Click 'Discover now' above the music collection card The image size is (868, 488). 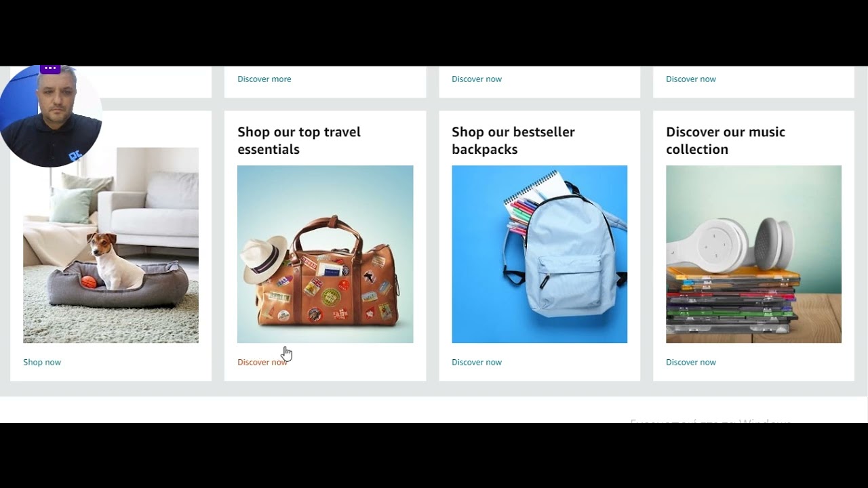pos(691,79)
